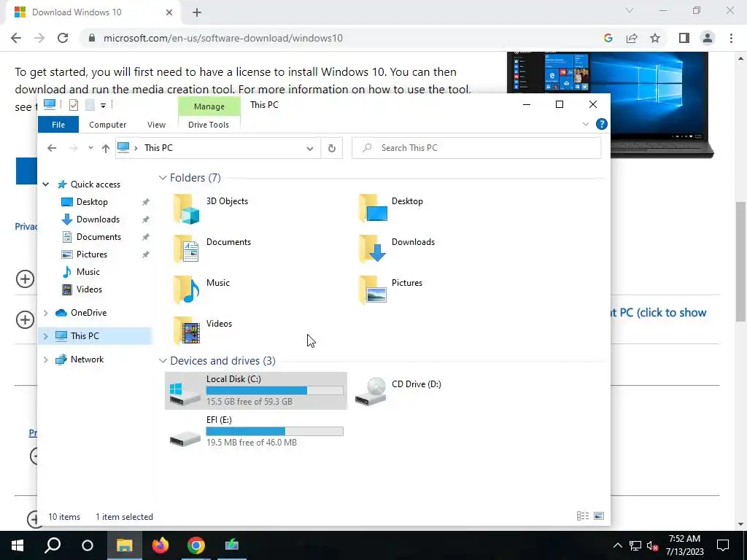Select Documents in Quick access
Viewport: 747px width, 560px height.
[98, 237]
